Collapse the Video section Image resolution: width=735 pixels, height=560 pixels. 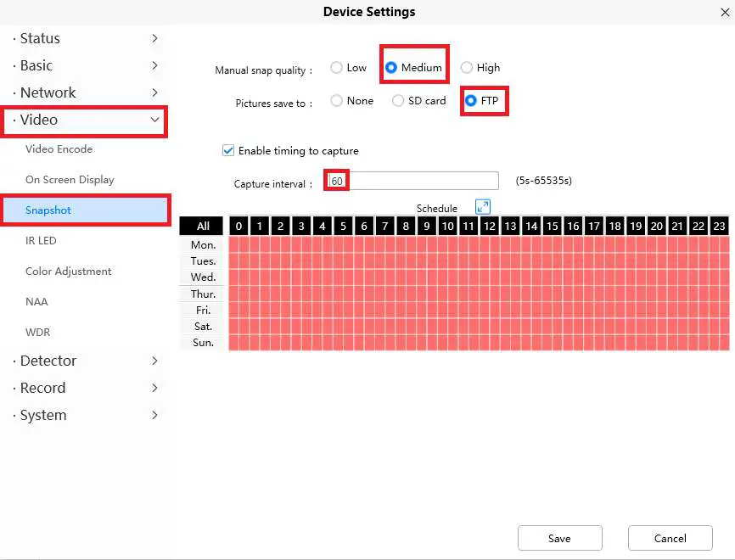[154, 120]
